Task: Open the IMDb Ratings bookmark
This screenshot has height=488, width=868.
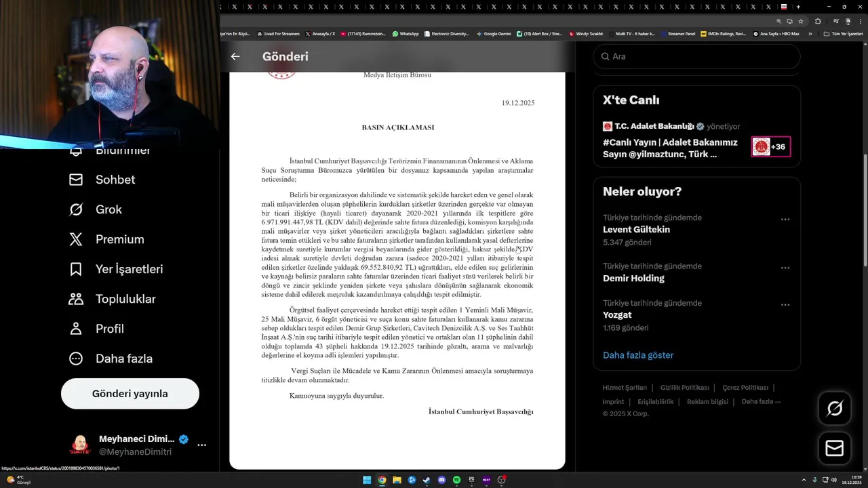Action: click(724, 33)
